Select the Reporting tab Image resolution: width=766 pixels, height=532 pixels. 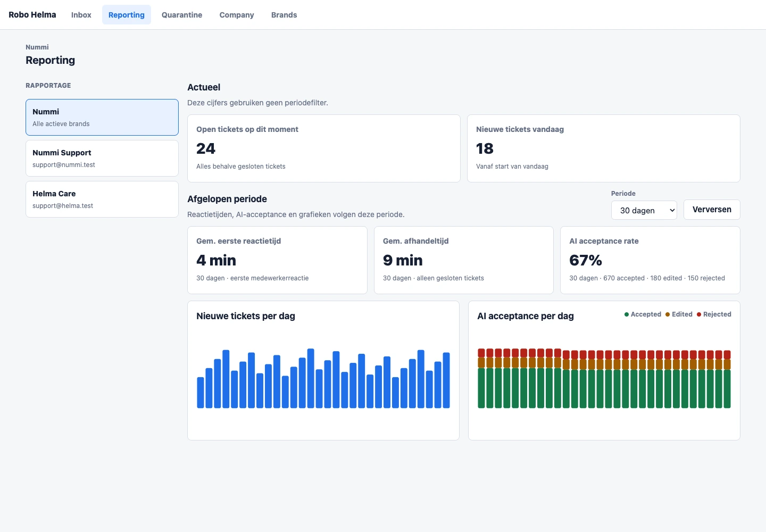click(127, 15)
